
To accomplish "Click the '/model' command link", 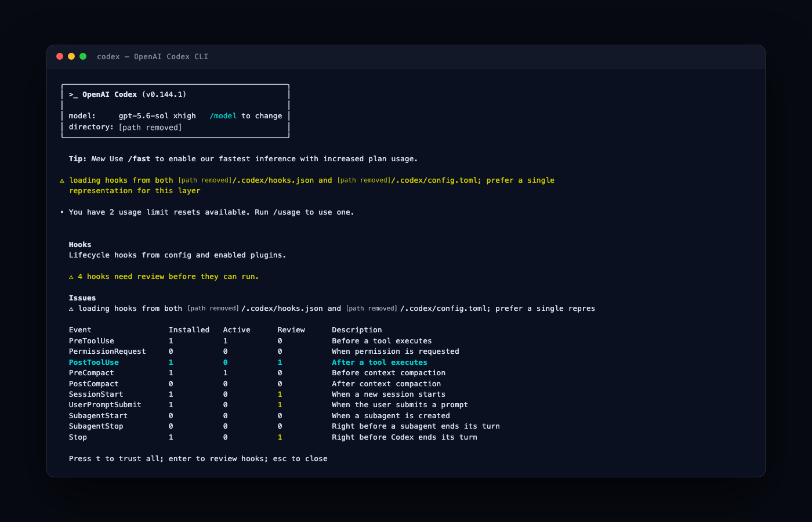I will 223,116.
